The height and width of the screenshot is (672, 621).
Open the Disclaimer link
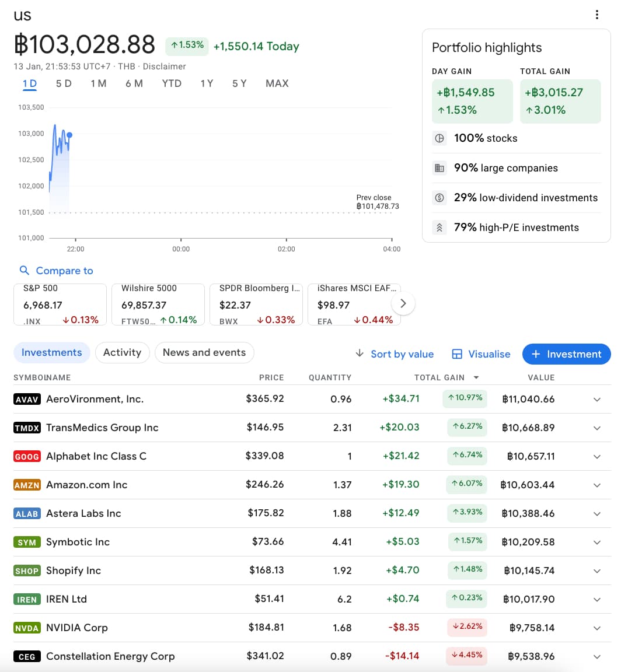pos(164,66)
